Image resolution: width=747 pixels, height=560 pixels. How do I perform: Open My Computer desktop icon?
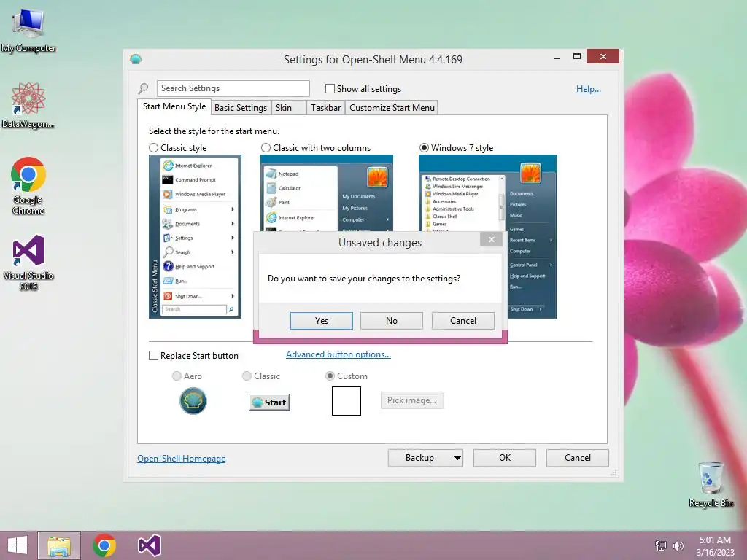pos(28,30)
